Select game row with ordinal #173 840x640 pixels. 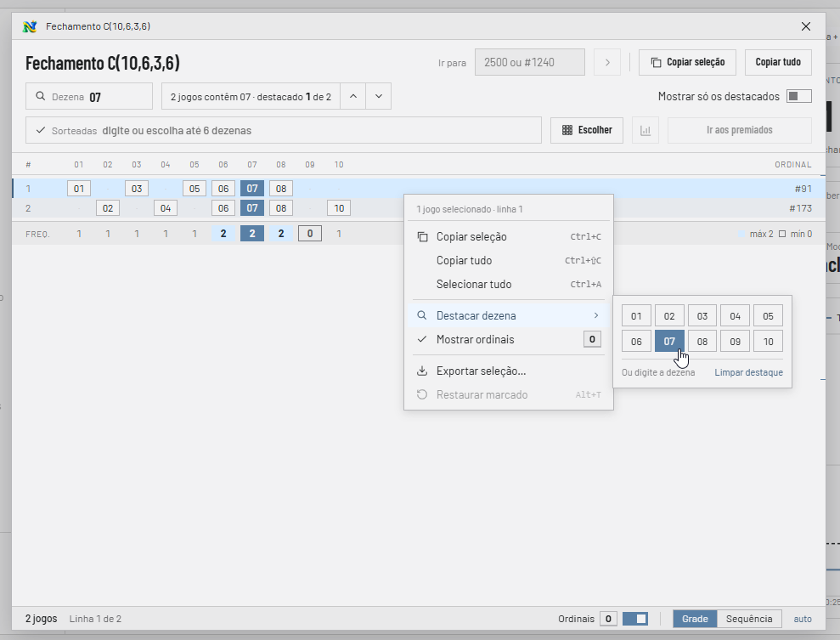(x=418, y=208)
